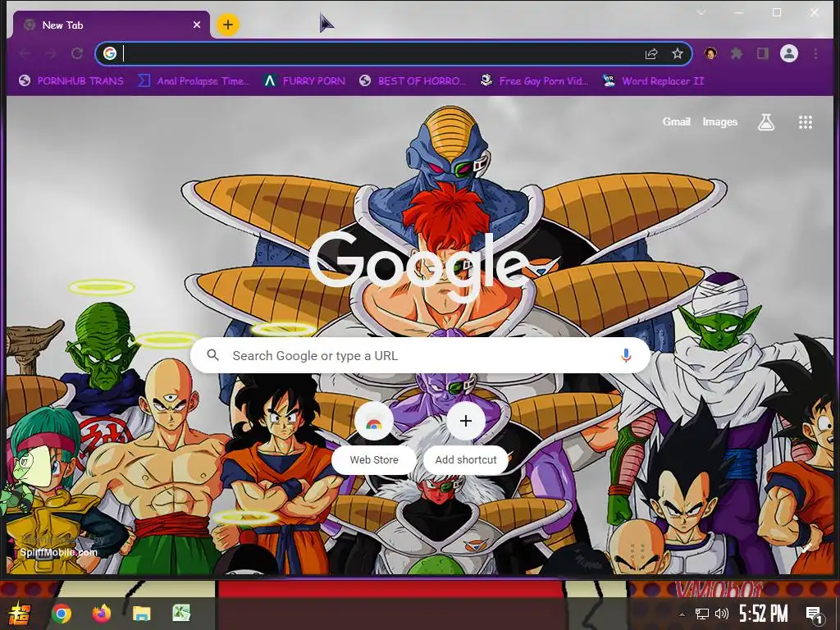Image resolution: width=840 pixels, height=630 pixels.
Task: Open Search Labs via the flask icon
Action: coord(766,122)
